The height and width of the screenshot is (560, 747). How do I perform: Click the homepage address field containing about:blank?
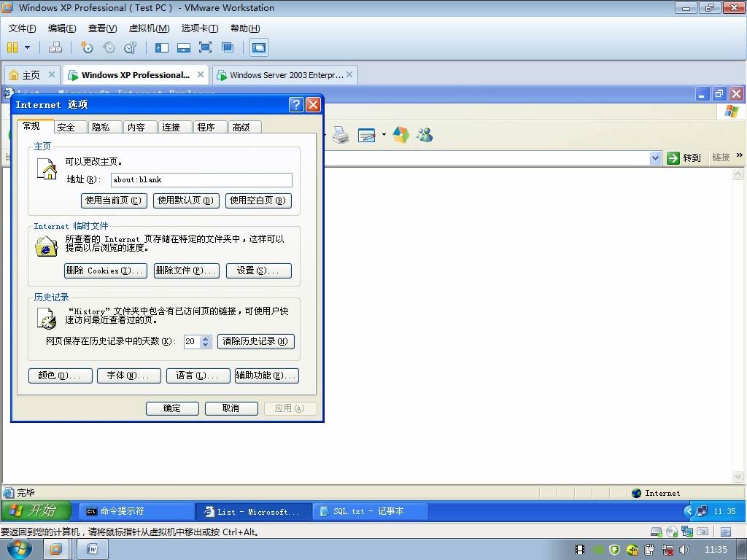click(x=201, y=179)
